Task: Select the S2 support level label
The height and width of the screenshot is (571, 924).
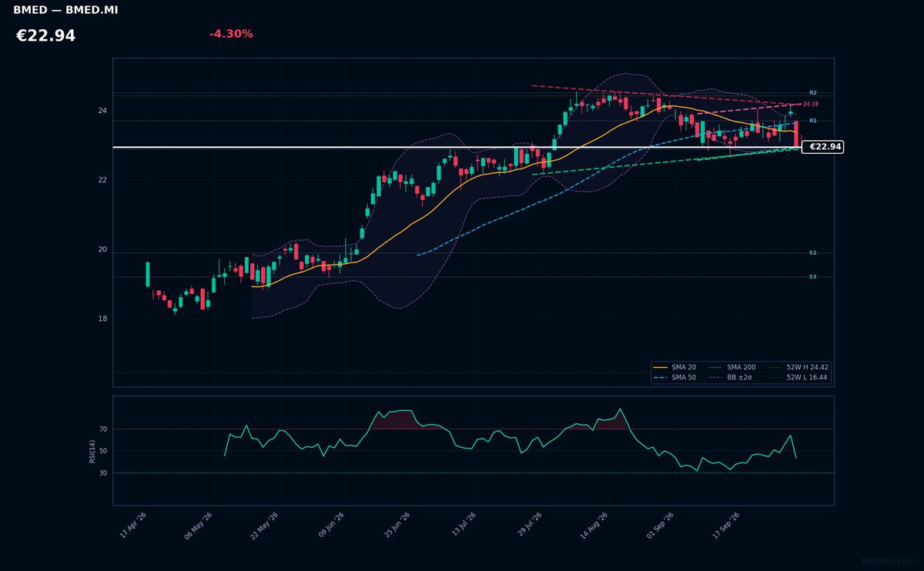Action: (x=813, y=253)
